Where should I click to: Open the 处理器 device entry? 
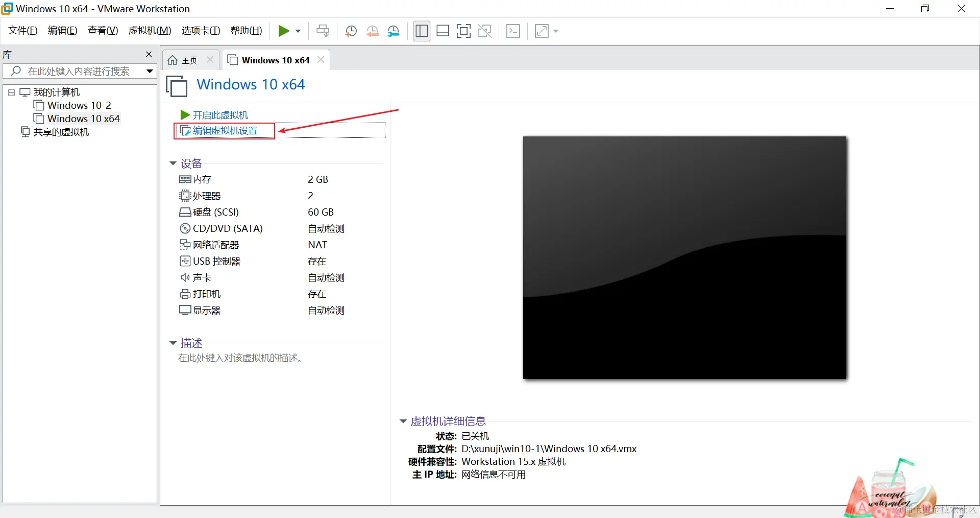pos(207,196)
